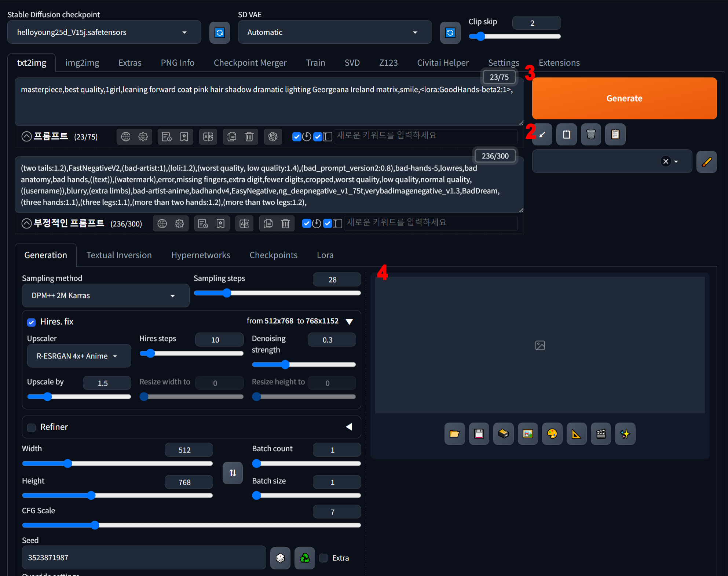The height and width of the screenshot is (576, 728).
Task: Click the Seed input field
Action: point(144,558)
